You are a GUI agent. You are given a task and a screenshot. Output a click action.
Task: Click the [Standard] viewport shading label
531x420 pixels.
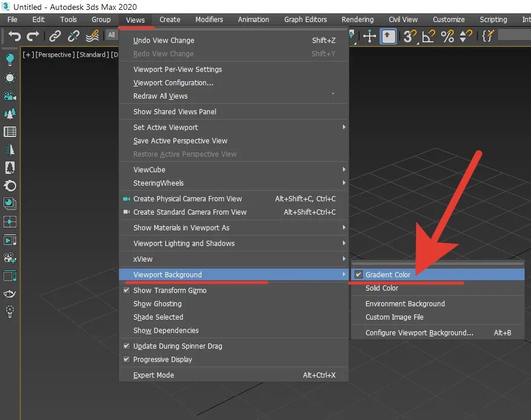[x=93, y=55]
